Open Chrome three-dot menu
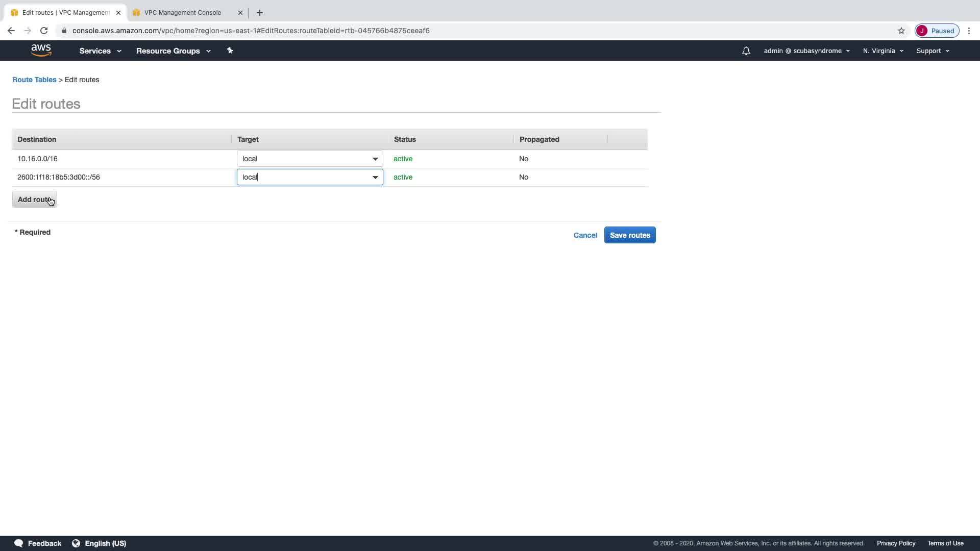 tap(969, 31)
